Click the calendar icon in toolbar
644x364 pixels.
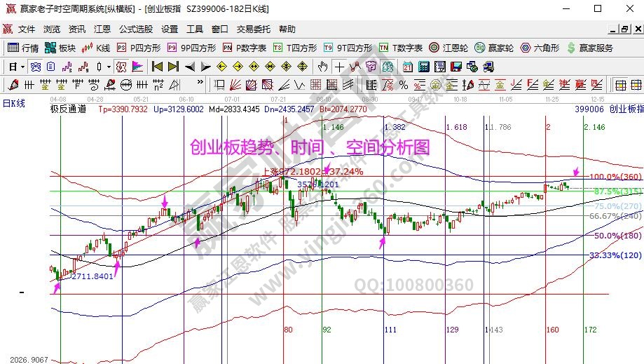pos(408,67)
